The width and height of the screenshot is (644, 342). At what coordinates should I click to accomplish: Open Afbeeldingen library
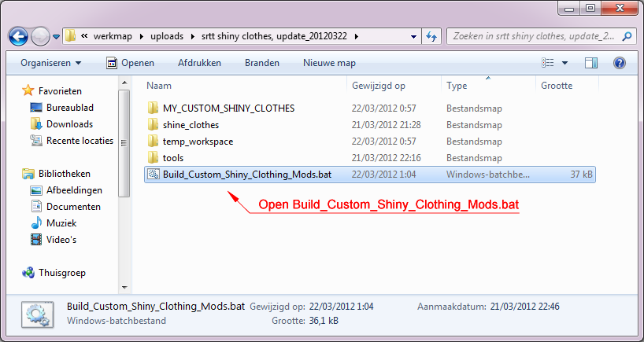point(74,190)
